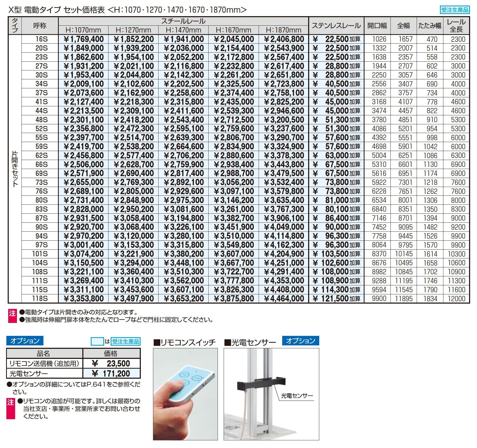477x448 pixels.
Task: Select リモコン送信機(追加用) row
Action: point(73,363)
